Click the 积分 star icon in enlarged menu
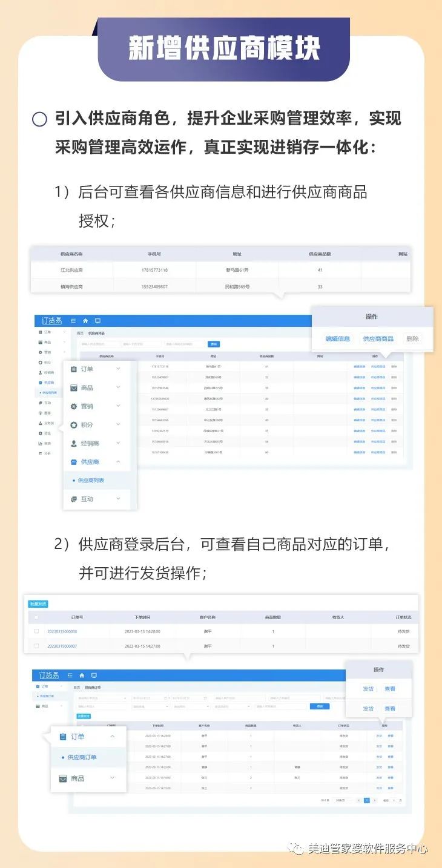 [73, 425]
